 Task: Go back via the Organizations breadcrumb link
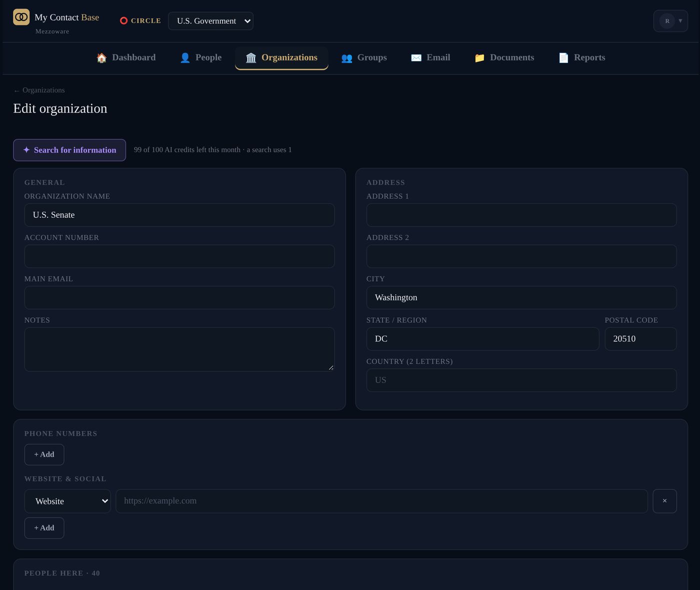pos(39,90)
